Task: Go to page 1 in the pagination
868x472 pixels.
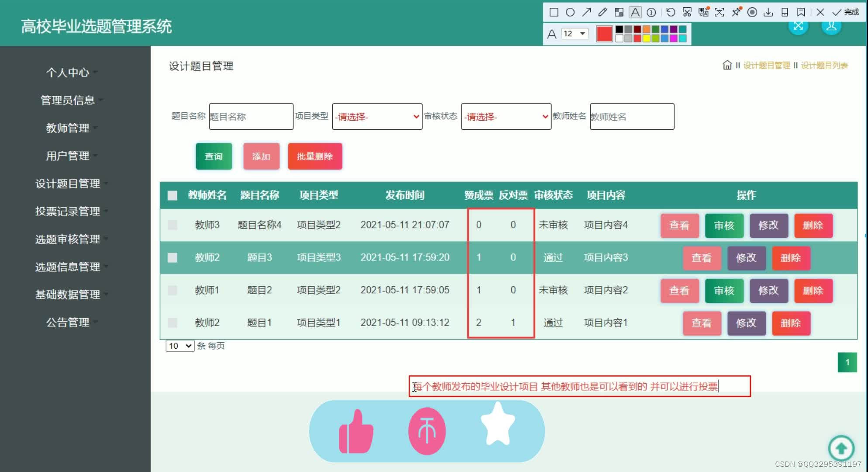Action: click(847, 362)
